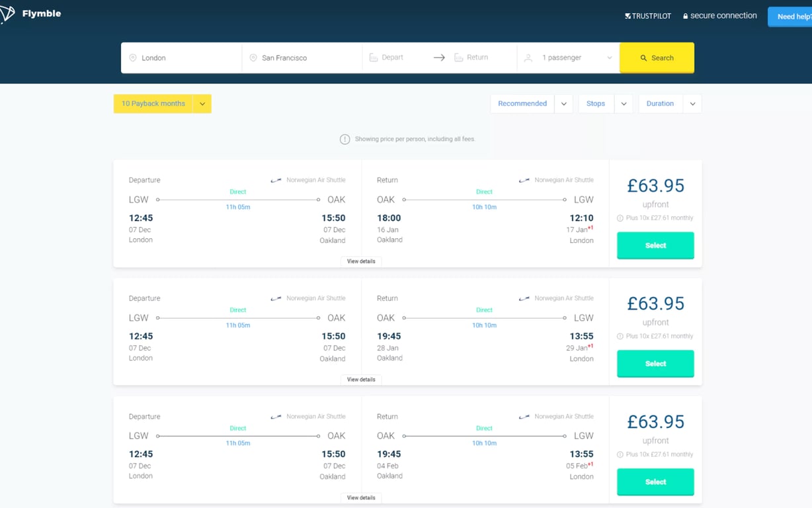Viewport: 812px width, 508px height.
Task: Click the Flymble logo
Action: tap(30, 14)
